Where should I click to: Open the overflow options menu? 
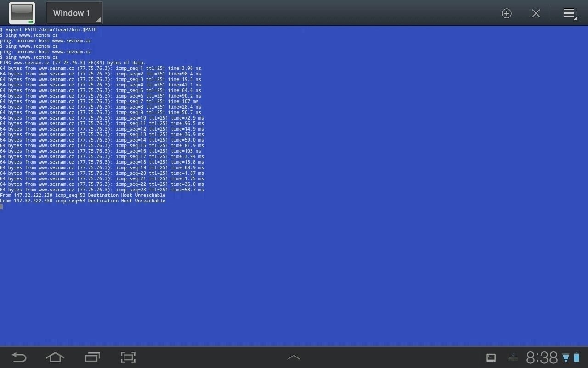coord(570,13)
